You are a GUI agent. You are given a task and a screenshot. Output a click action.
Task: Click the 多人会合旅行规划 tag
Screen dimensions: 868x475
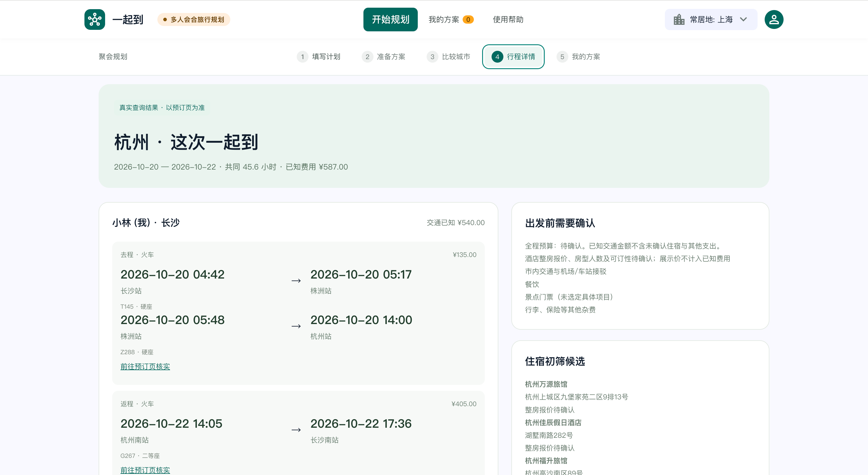[x=194, y=19]
